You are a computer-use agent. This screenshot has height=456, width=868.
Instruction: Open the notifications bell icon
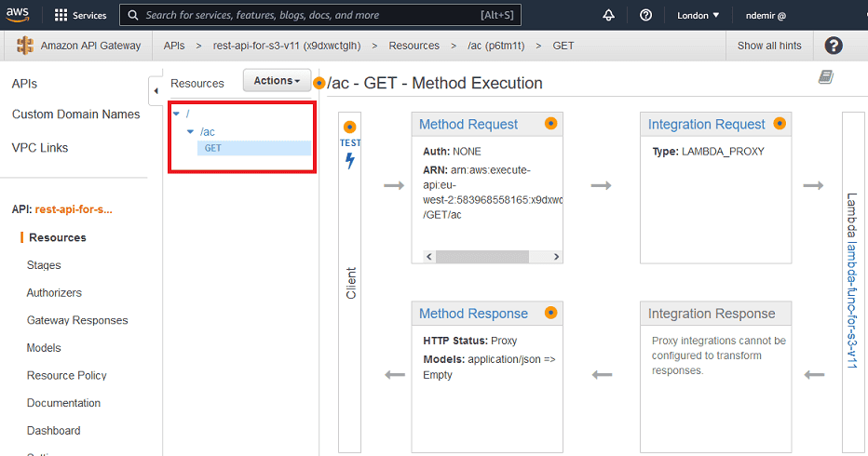(x=609, y=15)
